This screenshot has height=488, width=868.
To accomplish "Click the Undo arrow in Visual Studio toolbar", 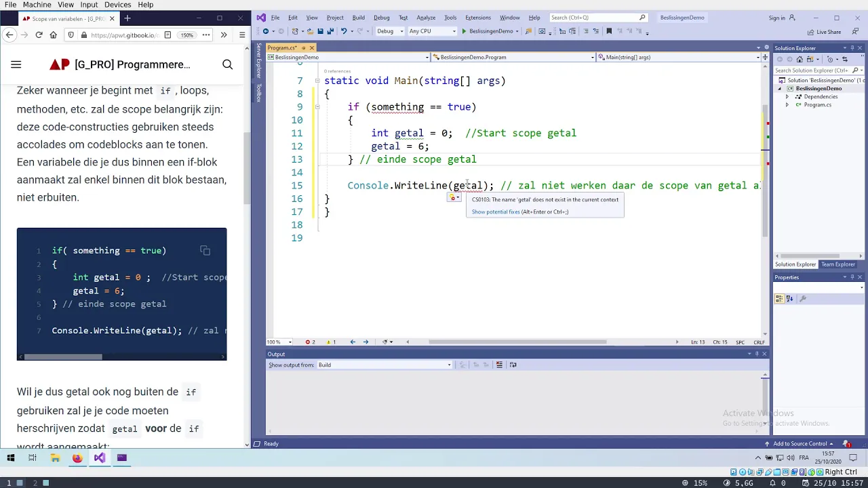I will (x=344, y=31).
